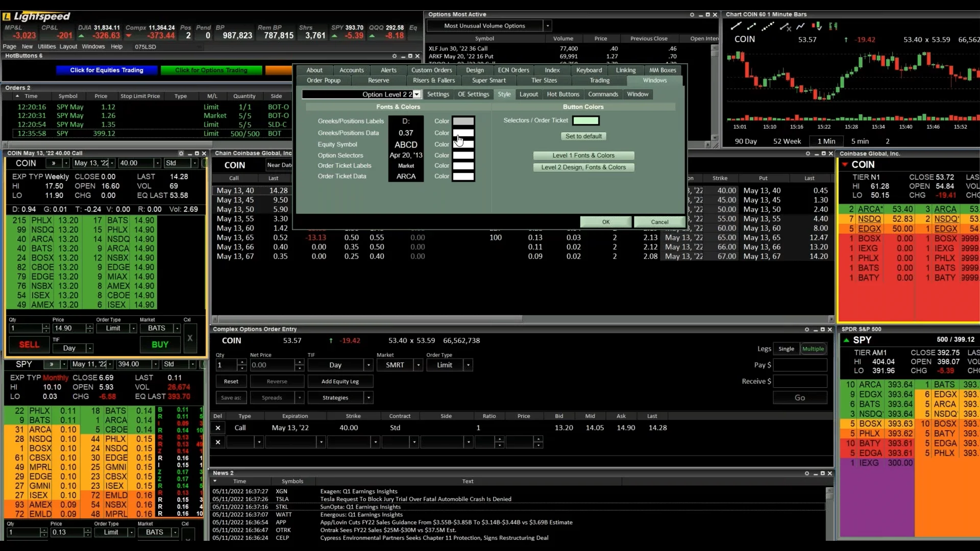
Task: Open HotButtons window settings gear icon
Action: point(394,56)
